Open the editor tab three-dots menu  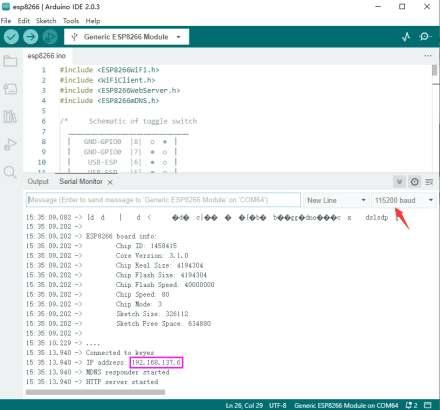[428, 56]
